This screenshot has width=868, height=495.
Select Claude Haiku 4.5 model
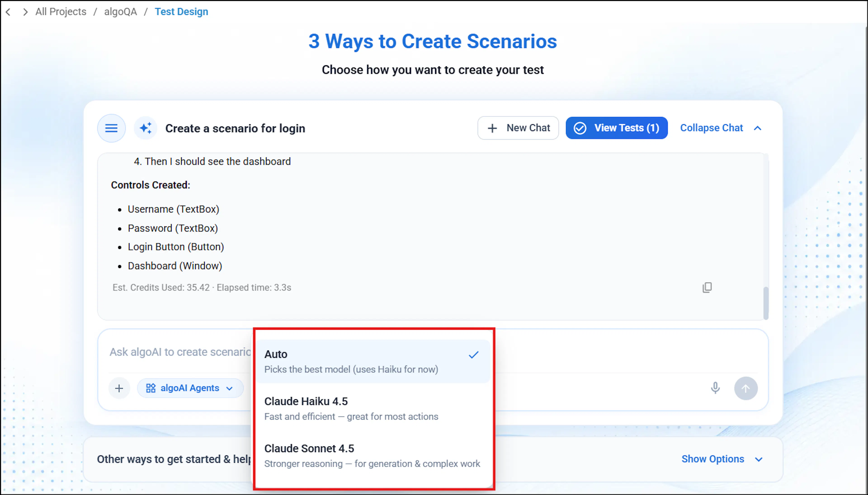coord(373,408)
